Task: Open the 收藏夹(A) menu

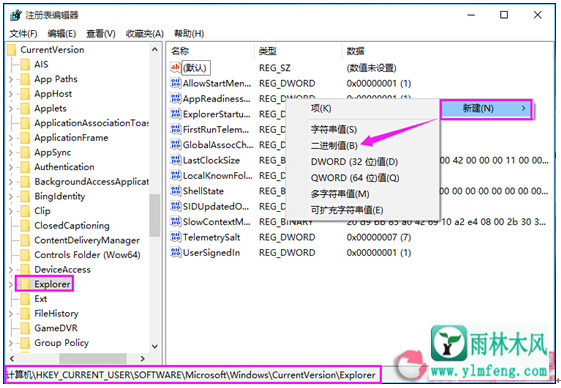Action: pos(145,34)
